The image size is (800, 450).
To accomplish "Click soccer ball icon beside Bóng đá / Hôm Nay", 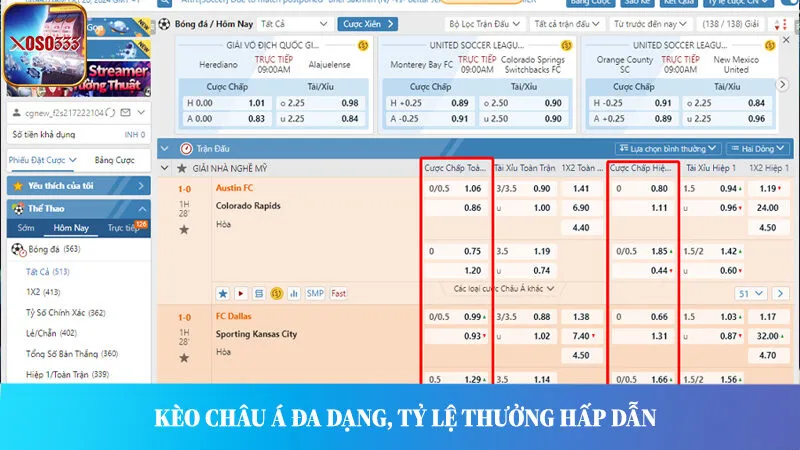I will 164,24.
